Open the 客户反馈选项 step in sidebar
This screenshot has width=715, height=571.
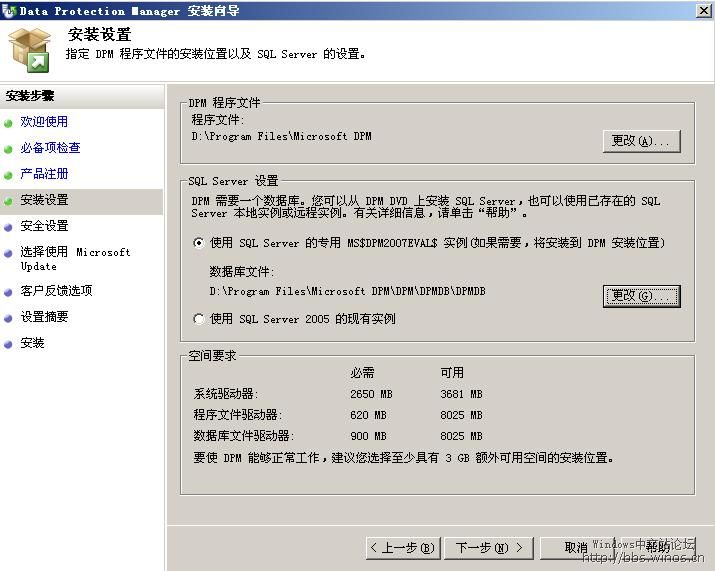coord(56,291)
